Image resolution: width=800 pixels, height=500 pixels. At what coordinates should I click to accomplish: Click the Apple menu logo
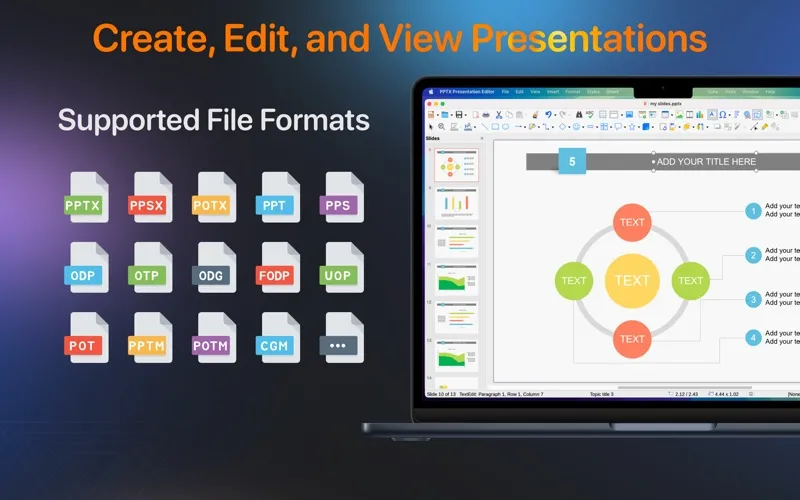pos(431,92)
